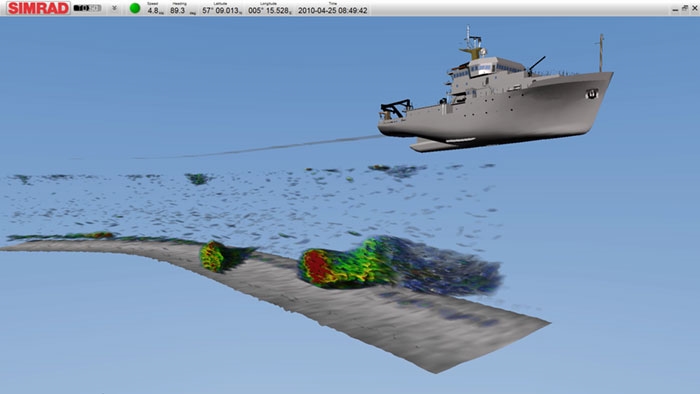Close the Simrad application window
This screenshot has height=394, width=700.
pos(695,8)
